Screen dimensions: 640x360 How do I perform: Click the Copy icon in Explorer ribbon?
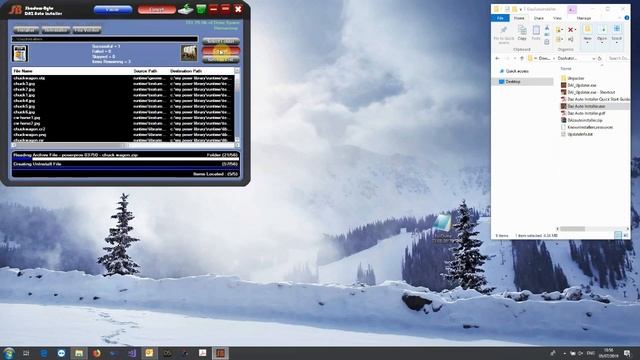tap(522, 33)
